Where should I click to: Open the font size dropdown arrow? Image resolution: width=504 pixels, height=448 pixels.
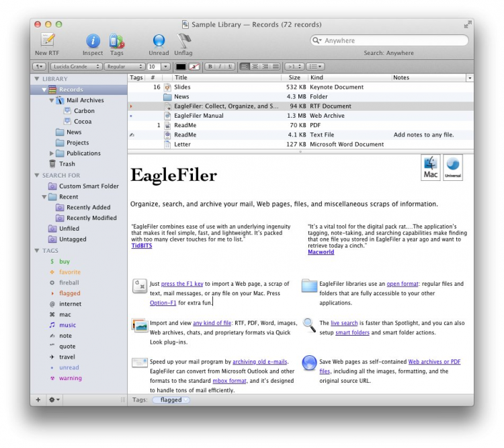tap(165, 67)
